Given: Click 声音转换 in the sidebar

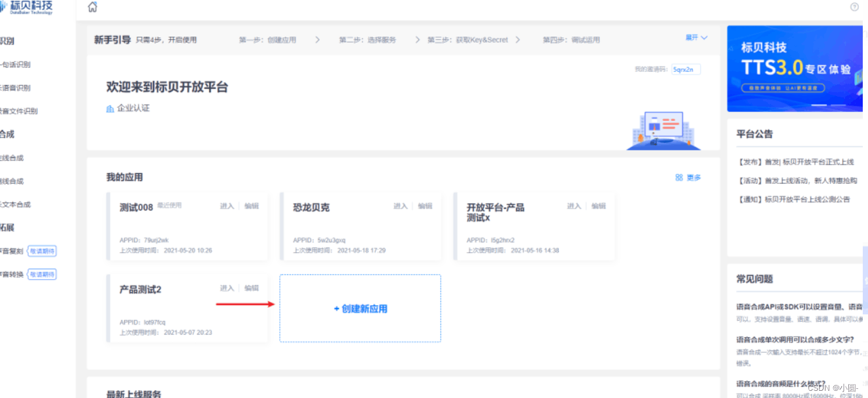Looking at the screenshot, I should 12,274.
